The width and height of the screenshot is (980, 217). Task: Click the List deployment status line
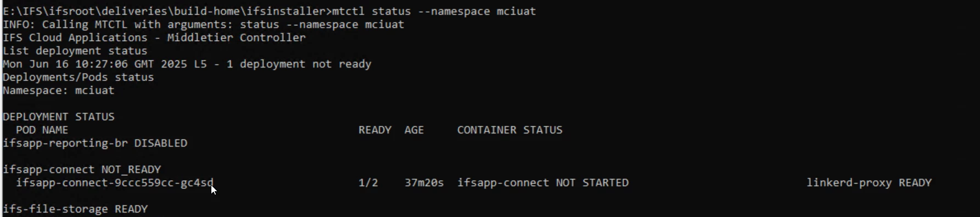pyautogui.click(x=75, y=51)
